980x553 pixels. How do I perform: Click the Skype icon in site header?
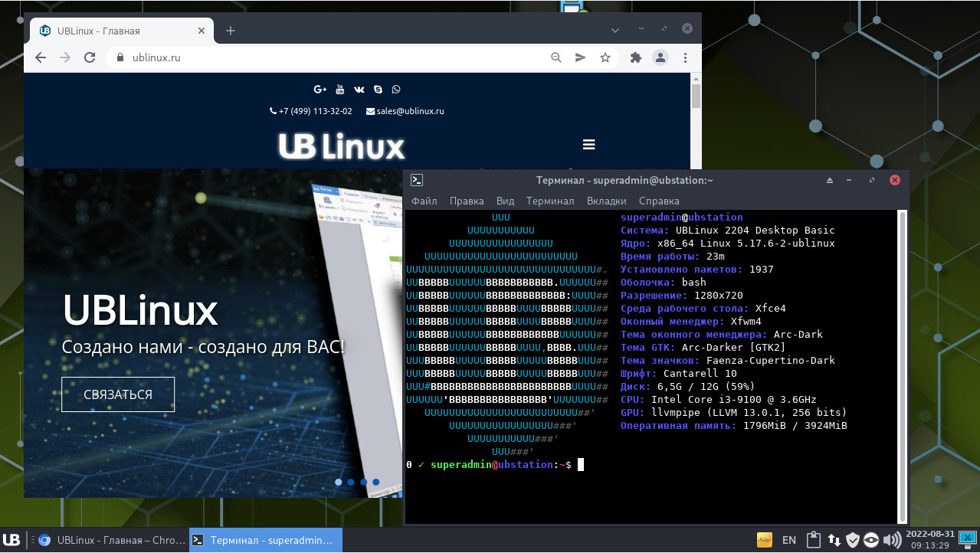pyautogui.click(x=378, y=90)
